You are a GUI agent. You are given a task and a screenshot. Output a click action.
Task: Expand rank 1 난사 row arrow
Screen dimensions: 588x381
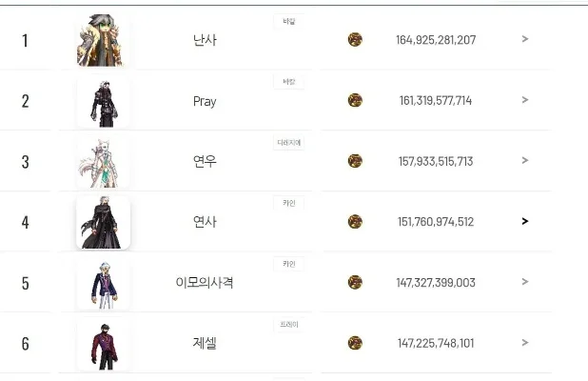point(525,40)
